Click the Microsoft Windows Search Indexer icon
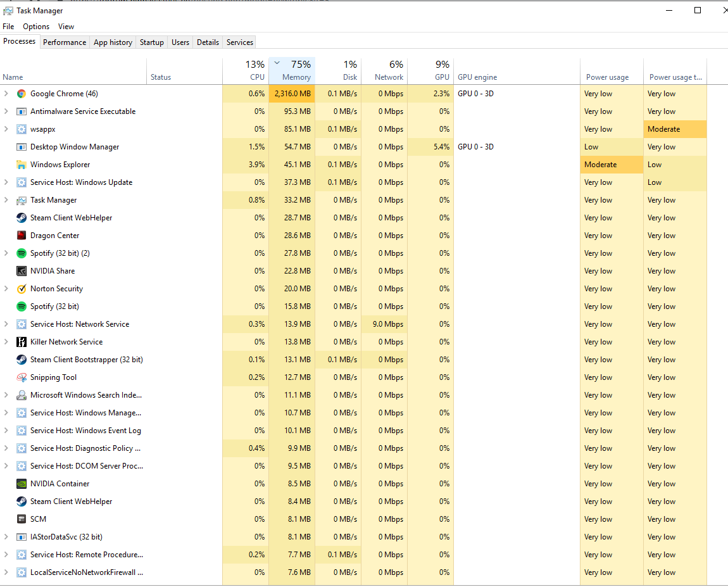This screenshot has width=728, height=587. coord(22,395)
